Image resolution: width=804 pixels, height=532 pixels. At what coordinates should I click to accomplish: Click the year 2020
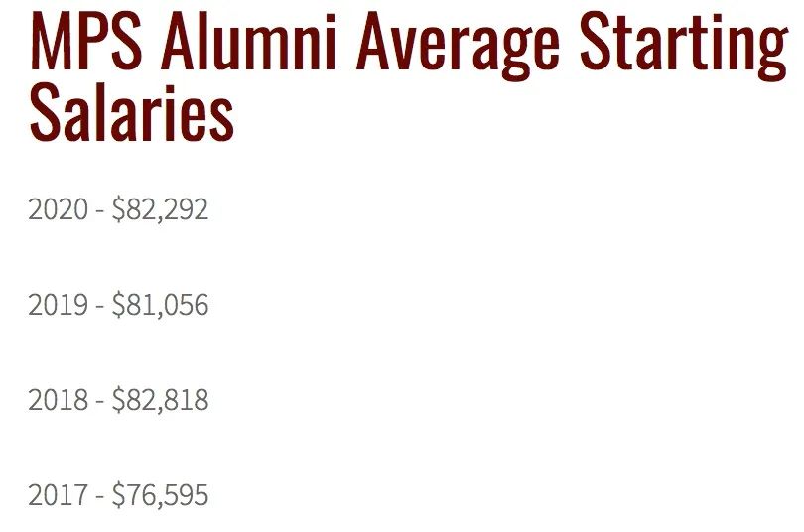click(58, 209)
